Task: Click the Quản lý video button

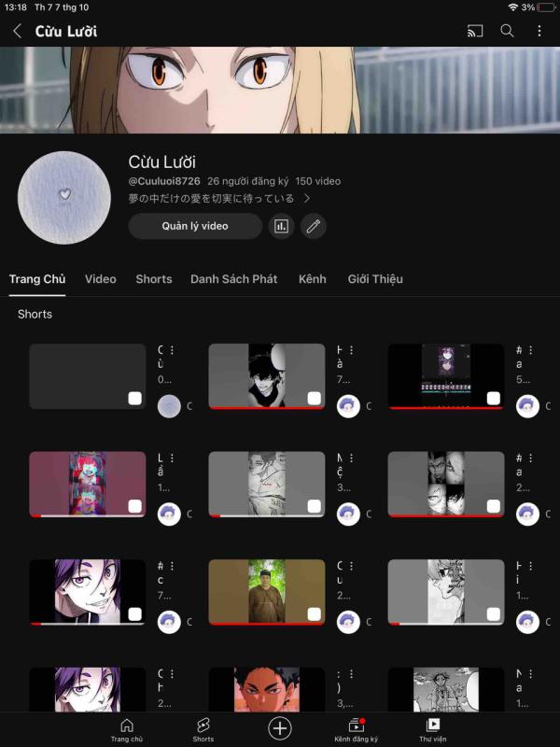Action: (x=195, y=226)
